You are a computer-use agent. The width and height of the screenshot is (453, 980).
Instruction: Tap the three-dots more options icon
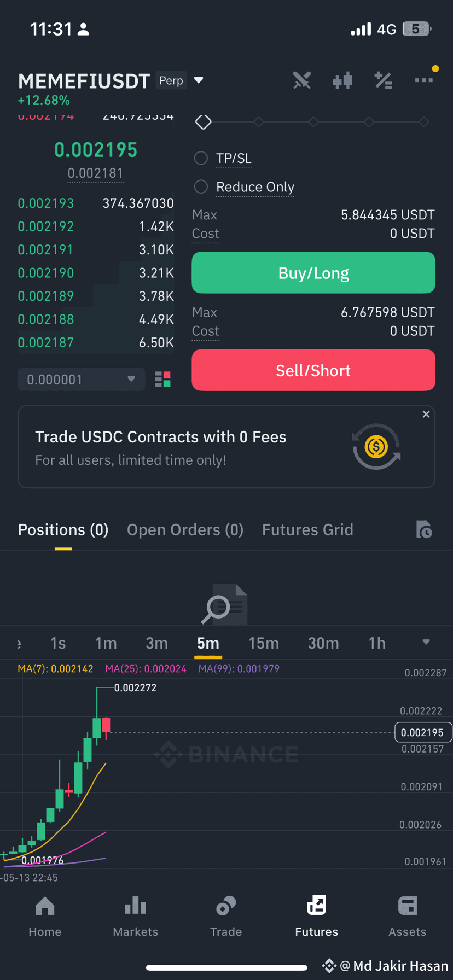(423, 80)
